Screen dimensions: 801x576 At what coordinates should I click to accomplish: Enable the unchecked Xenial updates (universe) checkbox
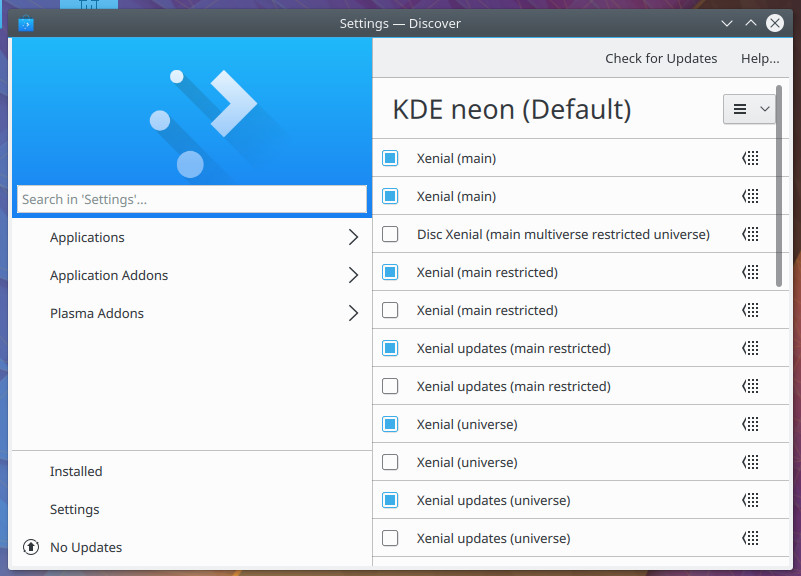pos(390,538)
